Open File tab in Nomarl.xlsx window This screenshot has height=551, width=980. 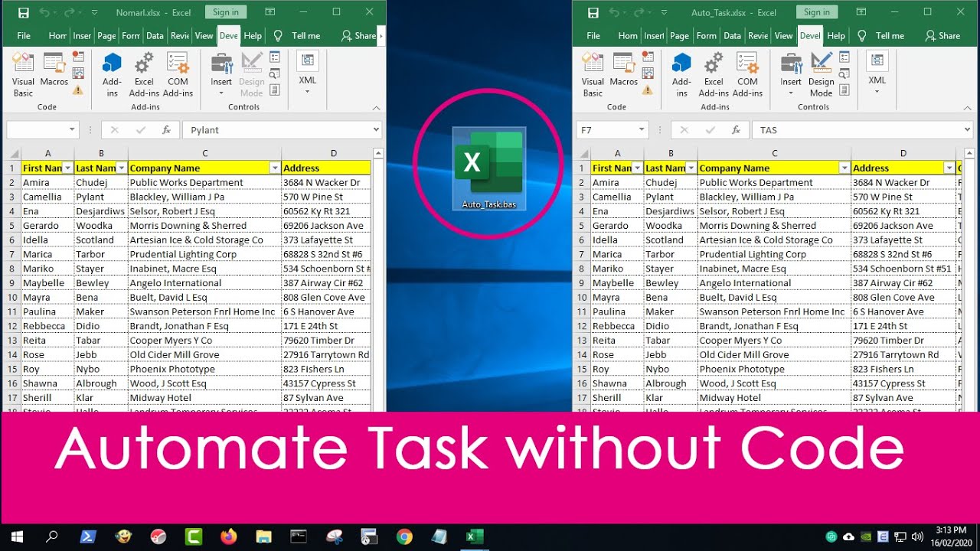[24, 36]
